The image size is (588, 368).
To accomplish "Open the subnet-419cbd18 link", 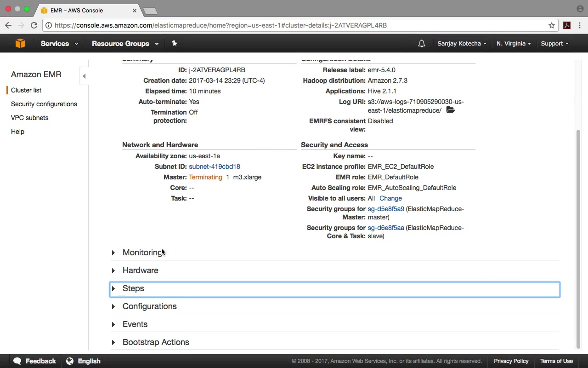I will pyautogui.click(x=215, y=167).
